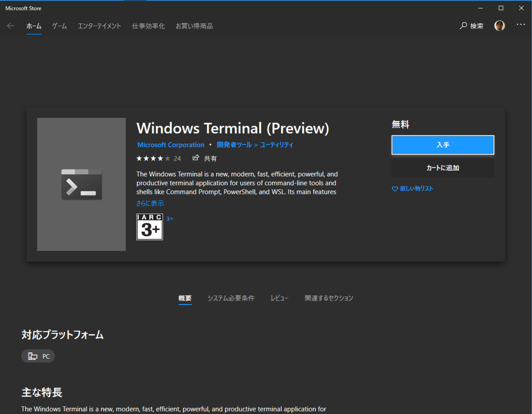Open search with the magnifier icon

click(x=463, y=26)
